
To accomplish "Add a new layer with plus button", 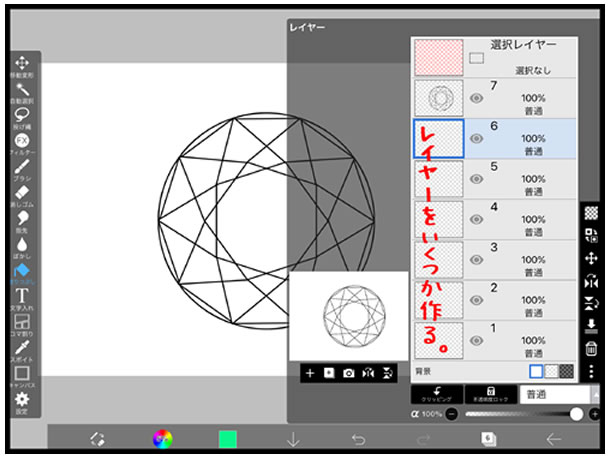I will pos(310,373).
